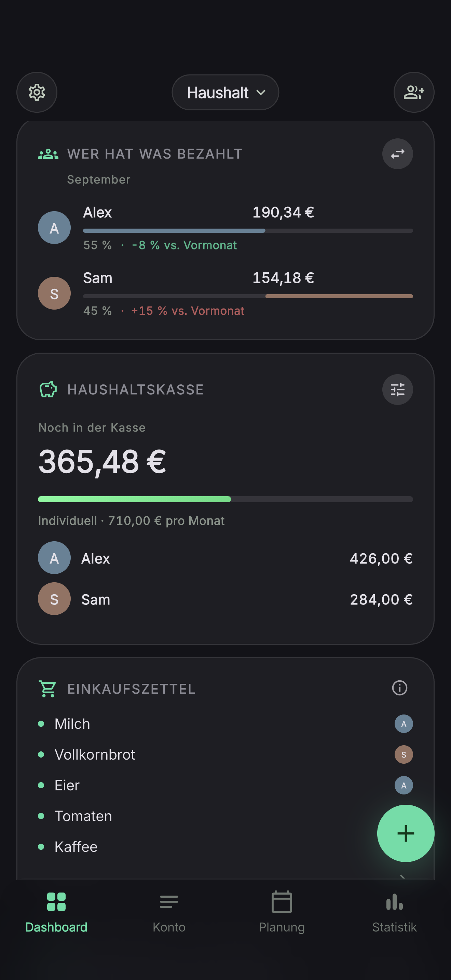Screen dimensions: 451x980
Task: Open settings via the gear icon
Action: point(37,93)
